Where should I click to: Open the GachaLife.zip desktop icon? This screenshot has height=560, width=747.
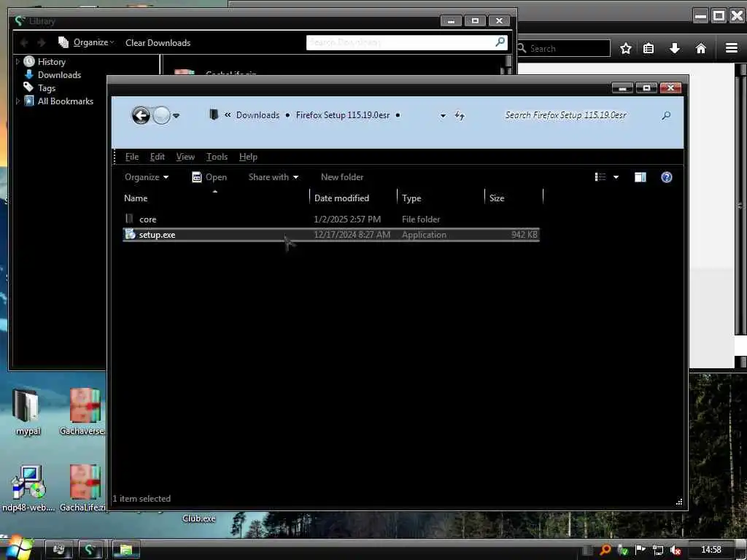83,488
